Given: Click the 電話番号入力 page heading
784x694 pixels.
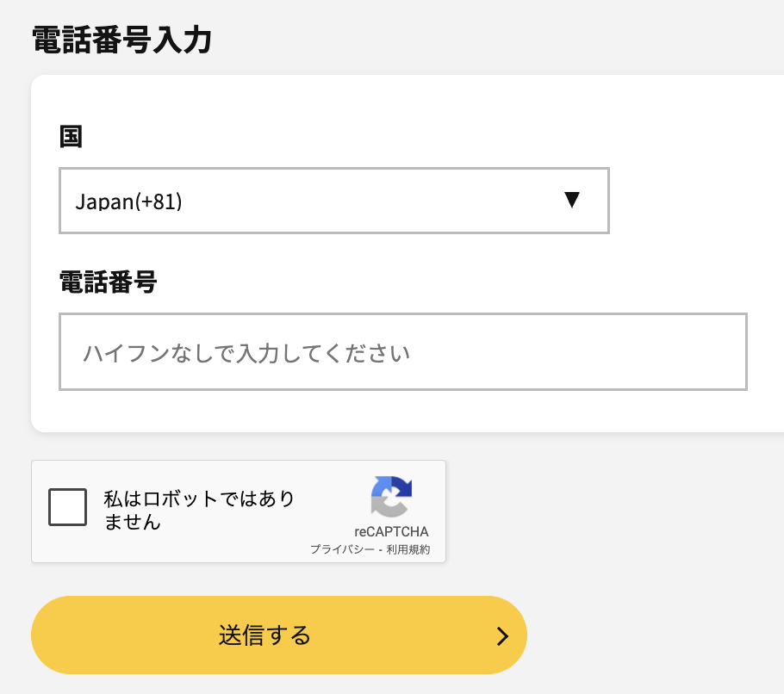Looking at the screenshot, I should click(122, 40).
